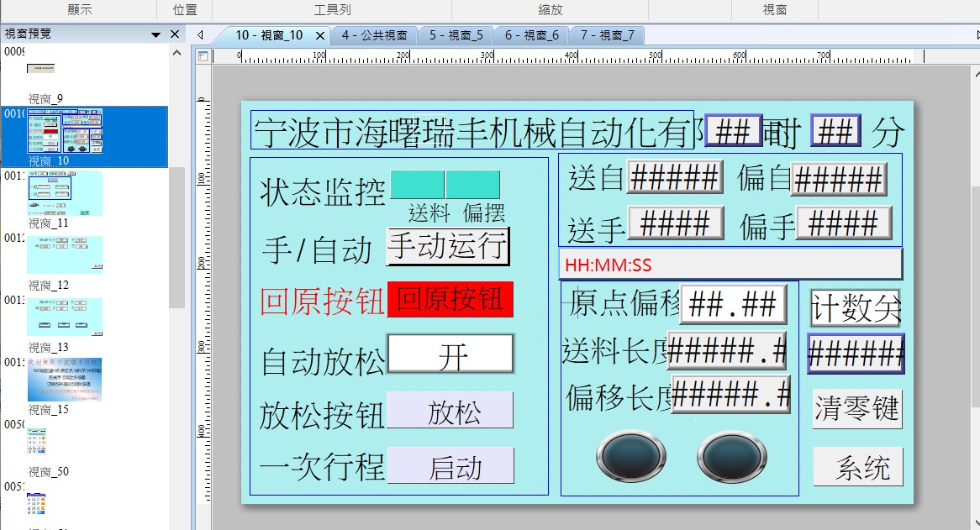The height and width of the screenshot is (530, 980).
Task: Switch to the 6 - 視窗_6 tab
Action: 531,35
